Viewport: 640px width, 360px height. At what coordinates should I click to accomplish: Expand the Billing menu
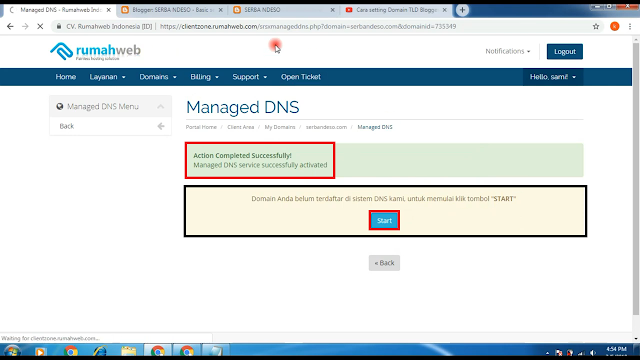click(x=204, y=77)
